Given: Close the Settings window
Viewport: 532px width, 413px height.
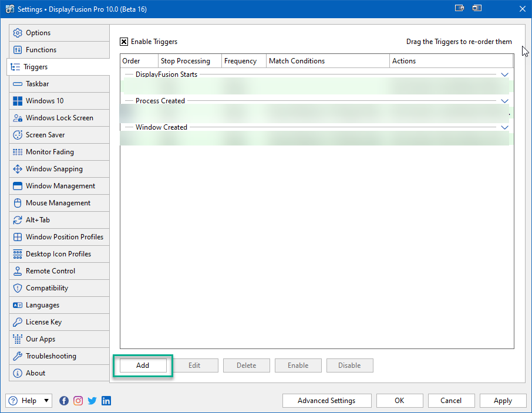Looking at the screenshot, I should (523, 9).
